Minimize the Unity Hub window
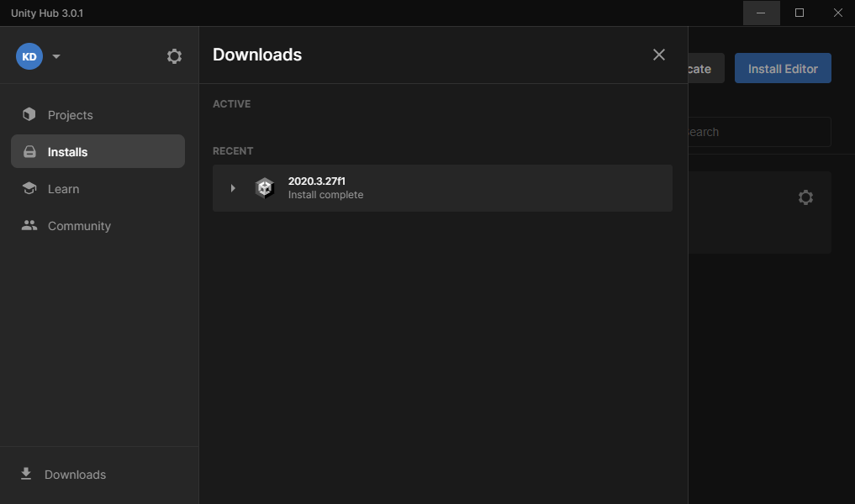The width and height of the screenshot is (855, 504). (761, 13)
